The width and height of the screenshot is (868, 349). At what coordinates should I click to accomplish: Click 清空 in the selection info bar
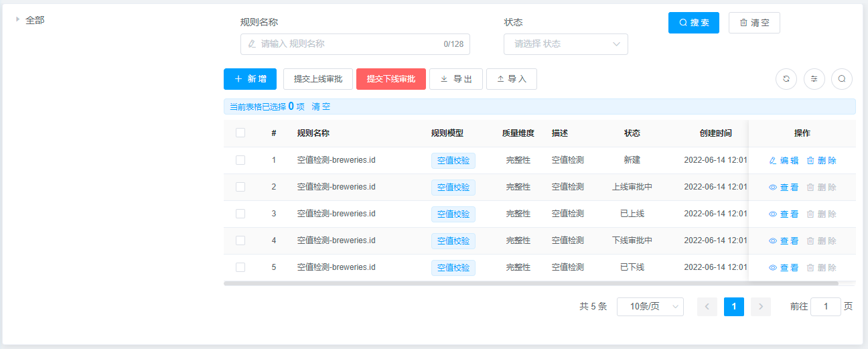coord(321,107)
